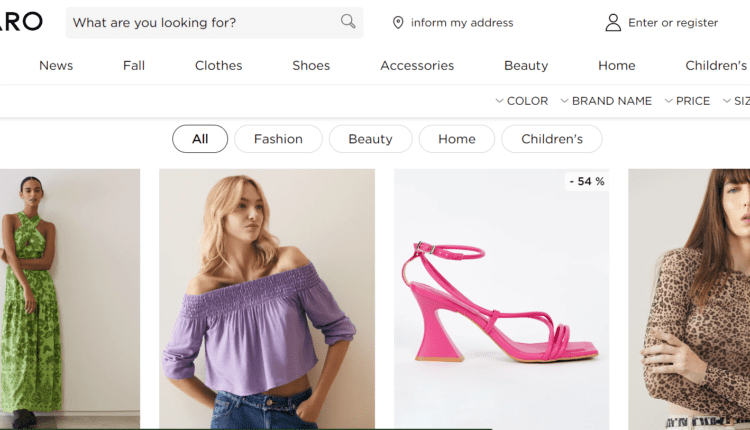
Task: Open the News menu item
Action: point(56,66)
